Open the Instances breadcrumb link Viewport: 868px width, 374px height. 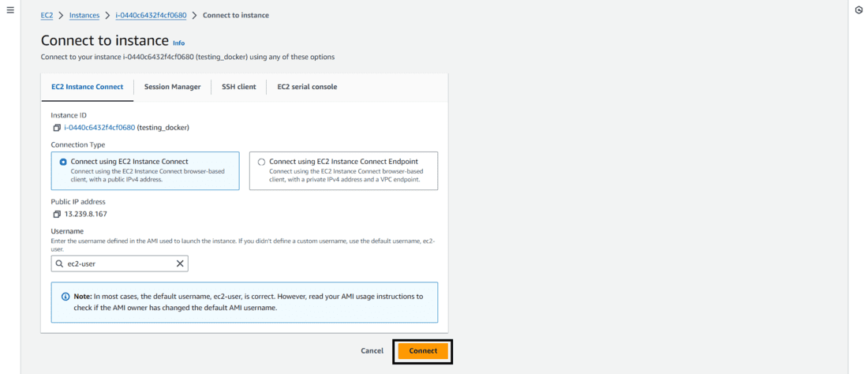84,15
